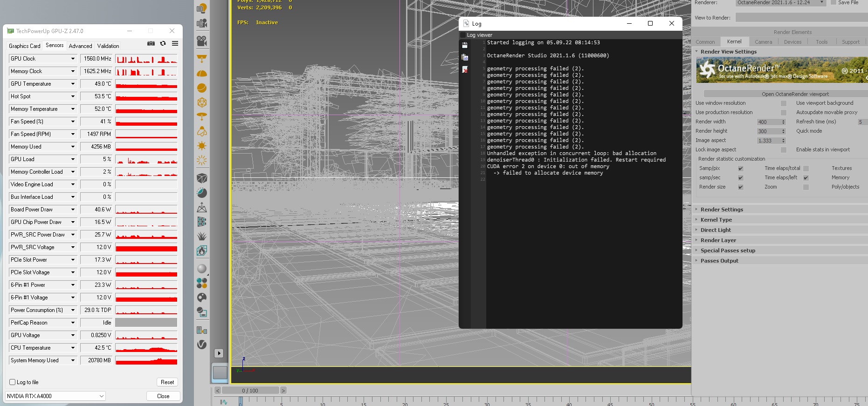Click the save log icon in Log window
The image size is (868, 406).
465,45
